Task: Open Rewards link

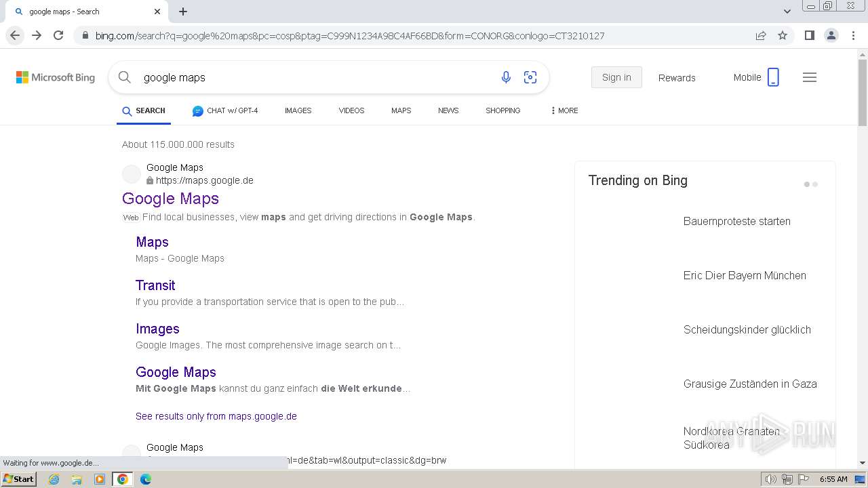Action: [677, 78]
